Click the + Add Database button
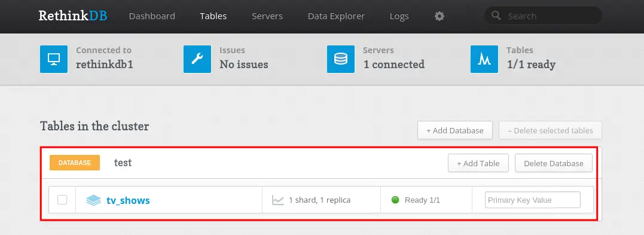Image resolution: width=644 pixels, height=235 pixels. [x=455, y=130]
